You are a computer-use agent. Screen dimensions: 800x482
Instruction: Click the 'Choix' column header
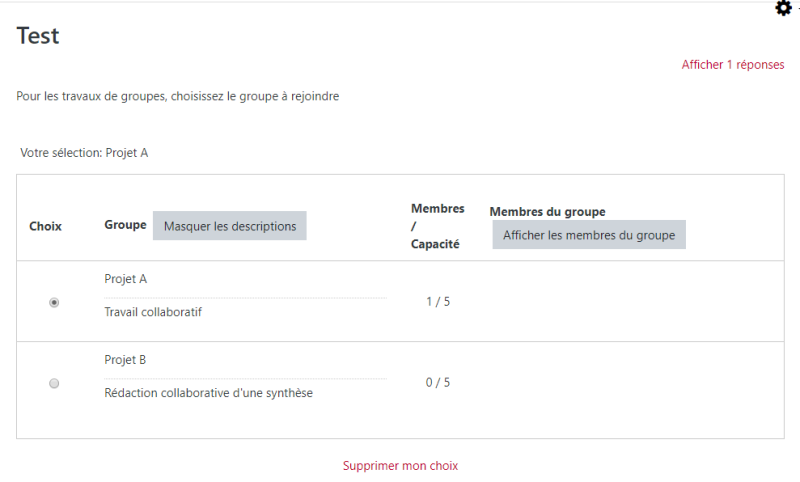45,226
